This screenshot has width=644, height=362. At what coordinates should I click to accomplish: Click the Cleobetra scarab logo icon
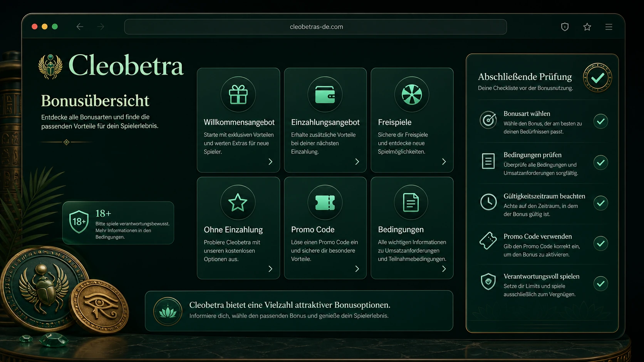tap(50, 67)
